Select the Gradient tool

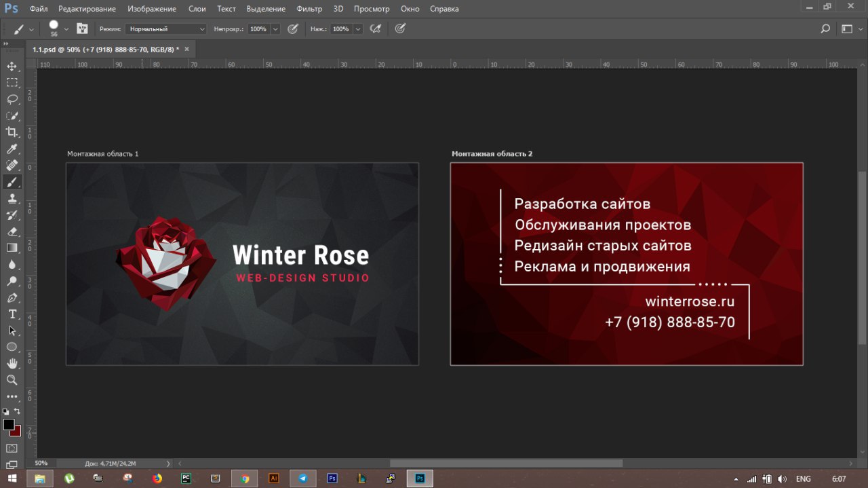pyautogui.click(x=12, y=248)
